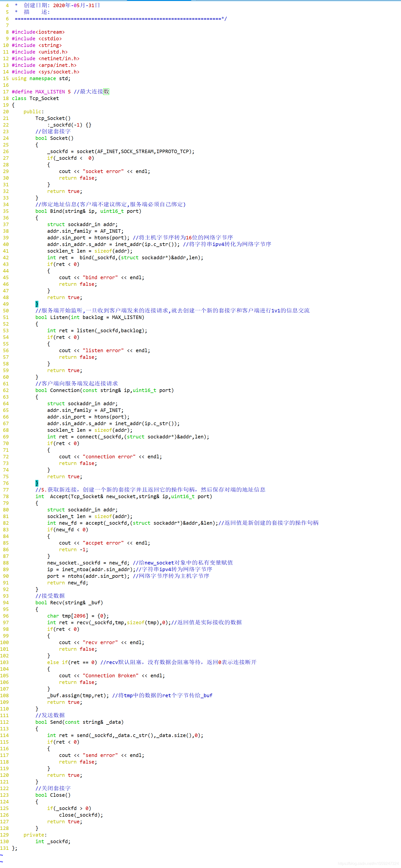Screen dimensions: 401x868
Task: Click the '#include <netinet/in.h>' line
Action: pyautogui.click(x=45, y=59)
